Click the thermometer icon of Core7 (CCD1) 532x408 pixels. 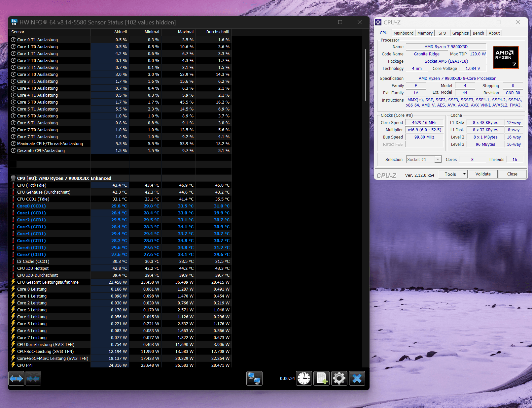click(x=13, y=254)
